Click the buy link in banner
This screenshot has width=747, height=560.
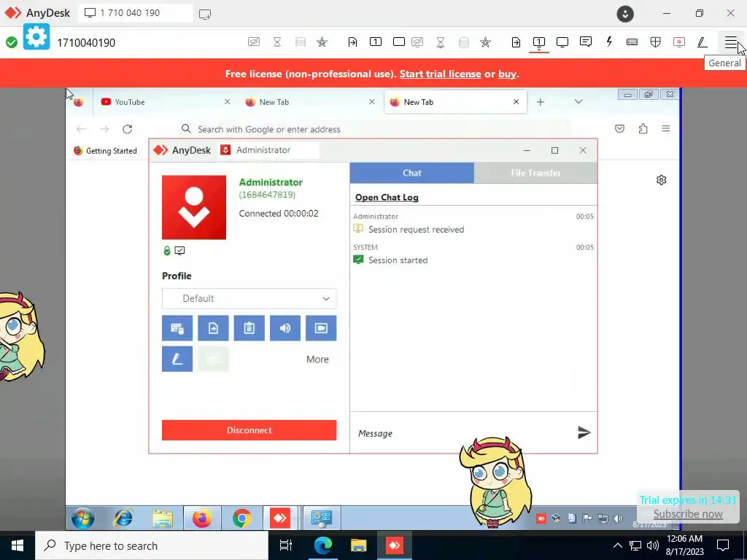(507, 74)
